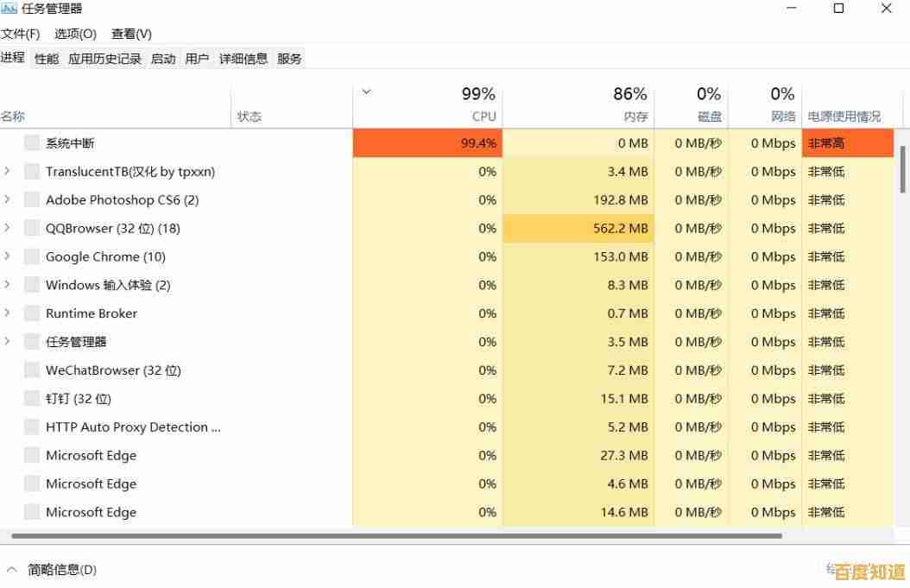Click the 钉钉 process icon

pyautogui.click(x=31, y=398)
